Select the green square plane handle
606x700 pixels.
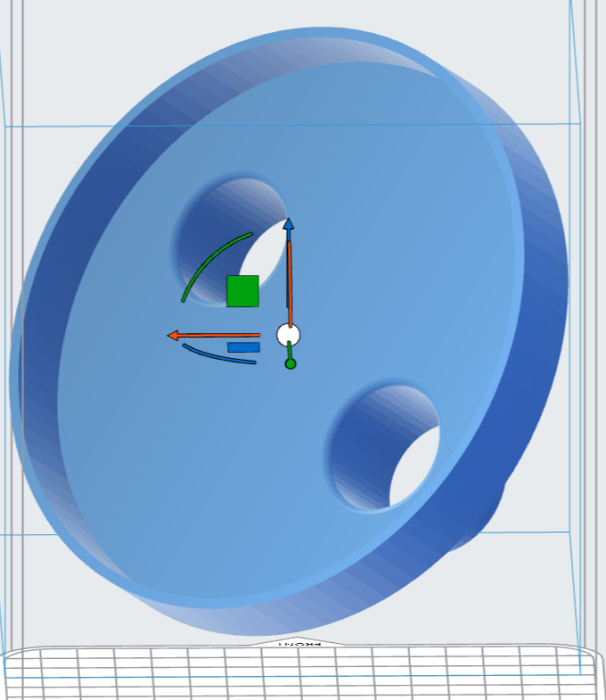pyautogui.click(x=242, y=291)
